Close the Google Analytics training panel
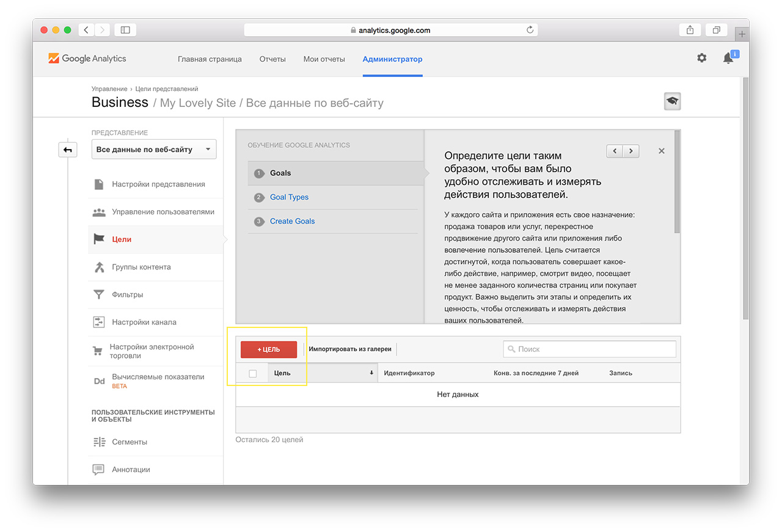The image size is (782, 532). tap(661, 151)
